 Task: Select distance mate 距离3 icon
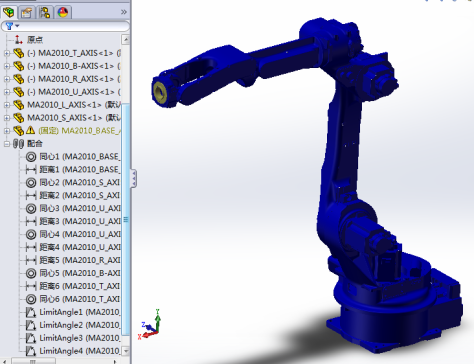31,221
